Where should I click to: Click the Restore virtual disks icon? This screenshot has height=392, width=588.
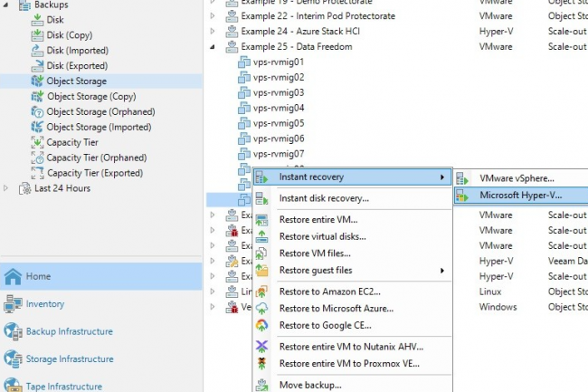(x=261, y=236)
